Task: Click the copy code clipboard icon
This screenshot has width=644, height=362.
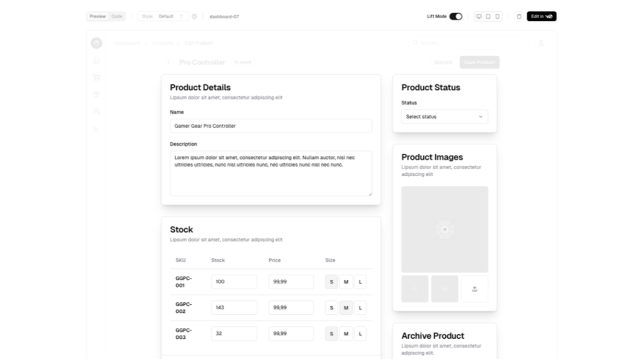Action: [x=519, y=16]
